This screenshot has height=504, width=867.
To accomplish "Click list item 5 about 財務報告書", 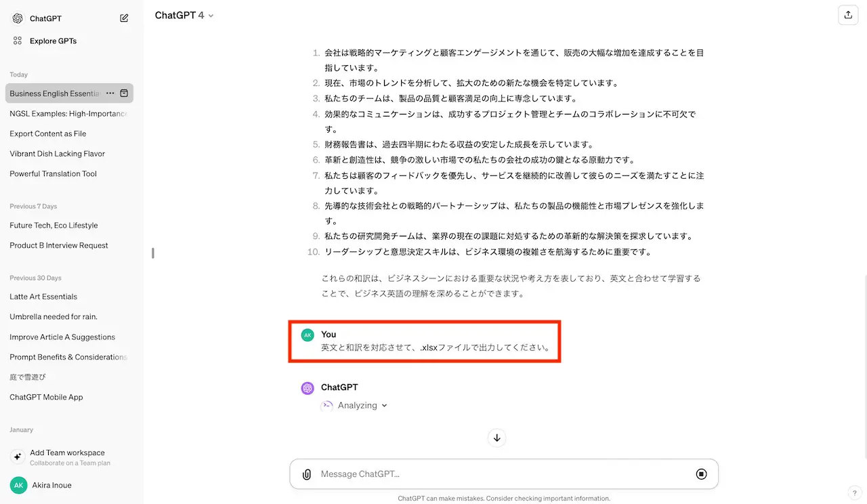I will click(459, 144).
